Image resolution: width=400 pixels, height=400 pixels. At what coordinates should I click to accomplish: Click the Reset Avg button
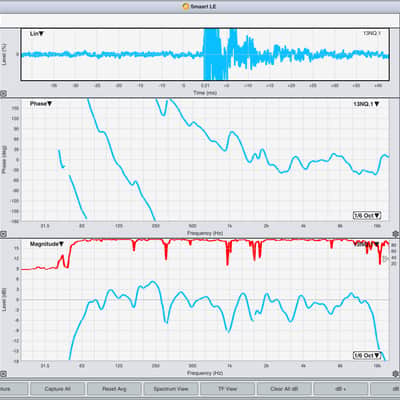tap(114, 389)
